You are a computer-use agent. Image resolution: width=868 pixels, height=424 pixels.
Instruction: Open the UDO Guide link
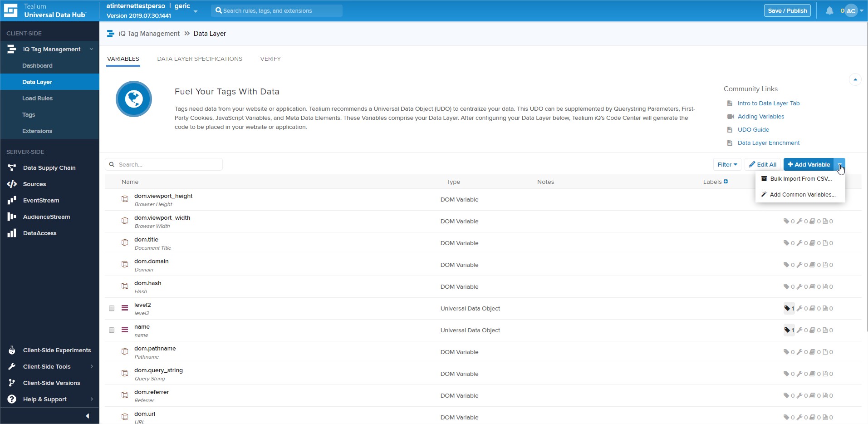753,129
